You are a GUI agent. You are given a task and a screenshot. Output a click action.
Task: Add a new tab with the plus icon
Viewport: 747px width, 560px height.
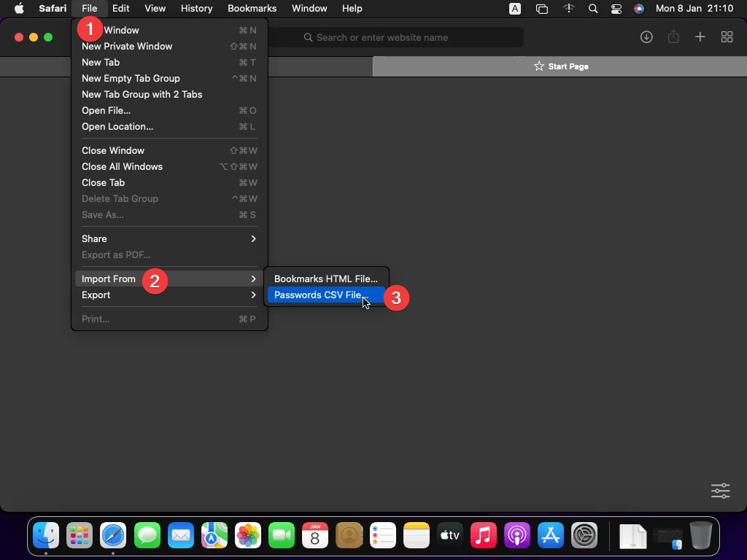point(700,37)
